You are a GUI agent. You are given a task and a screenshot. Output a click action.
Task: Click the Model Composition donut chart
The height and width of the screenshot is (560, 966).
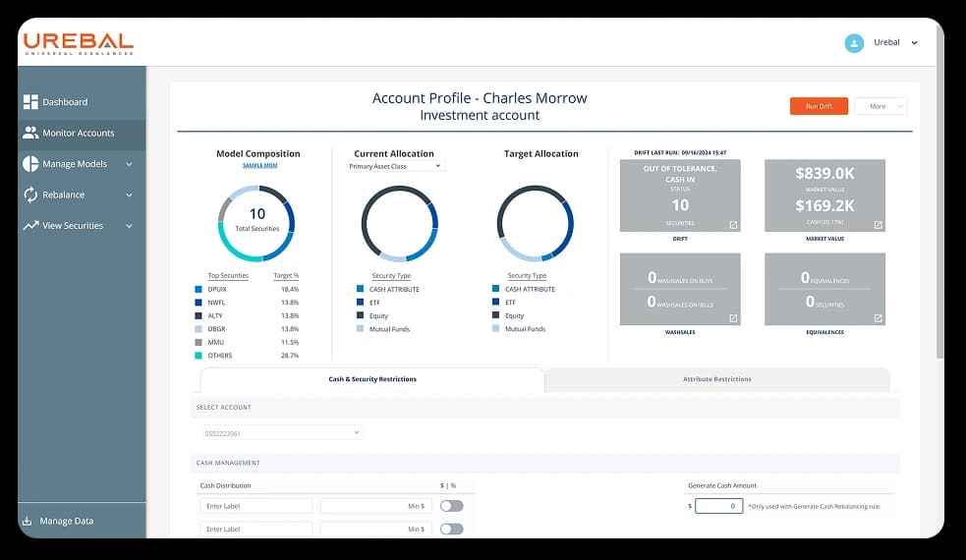[x=256, y=224]
